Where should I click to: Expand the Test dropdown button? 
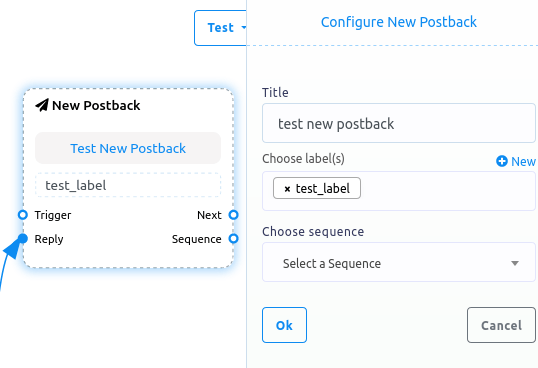[221, 28]
